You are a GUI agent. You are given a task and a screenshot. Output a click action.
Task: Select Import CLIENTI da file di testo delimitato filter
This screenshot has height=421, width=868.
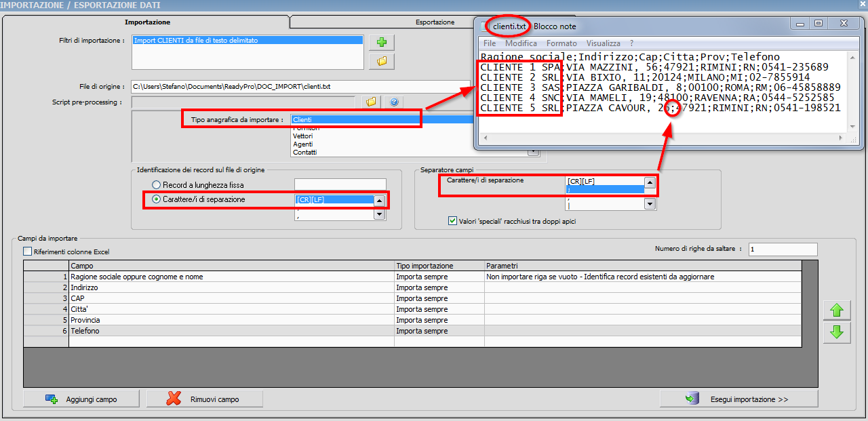click(248, 41)
